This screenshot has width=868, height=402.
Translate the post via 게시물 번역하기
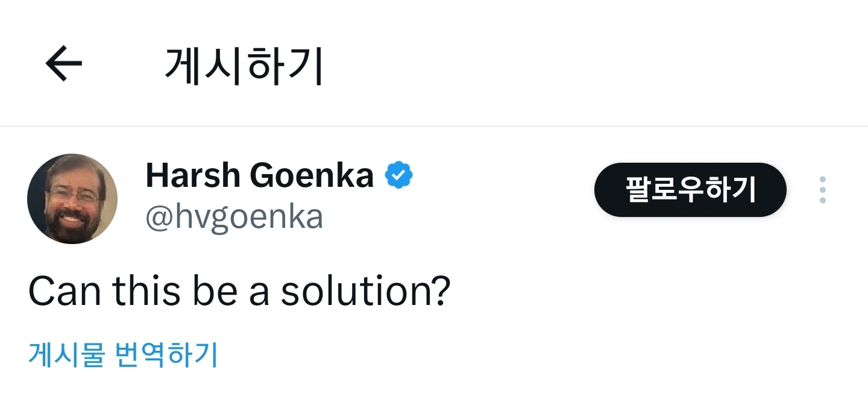tap(123, 354)
